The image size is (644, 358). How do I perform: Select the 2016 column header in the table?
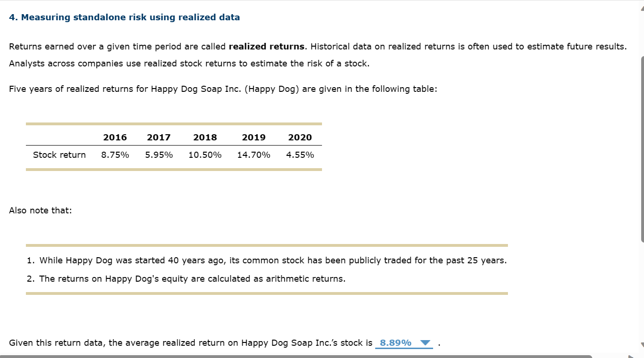click(114, 137)
